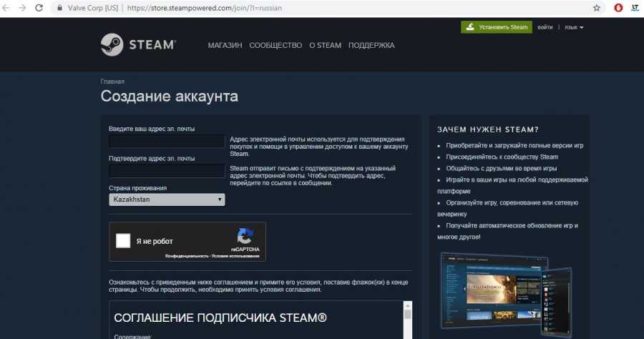Open the МАГАЗИН menu

(225, 45)
